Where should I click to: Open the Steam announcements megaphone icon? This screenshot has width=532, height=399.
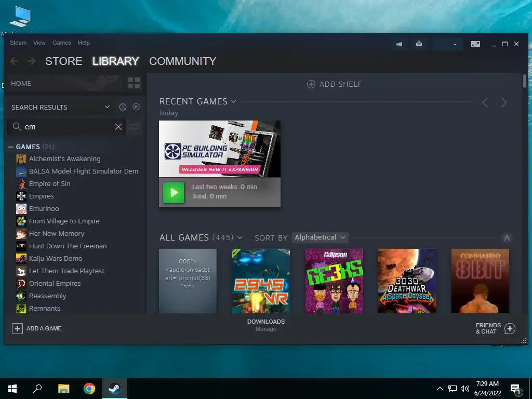400,44
